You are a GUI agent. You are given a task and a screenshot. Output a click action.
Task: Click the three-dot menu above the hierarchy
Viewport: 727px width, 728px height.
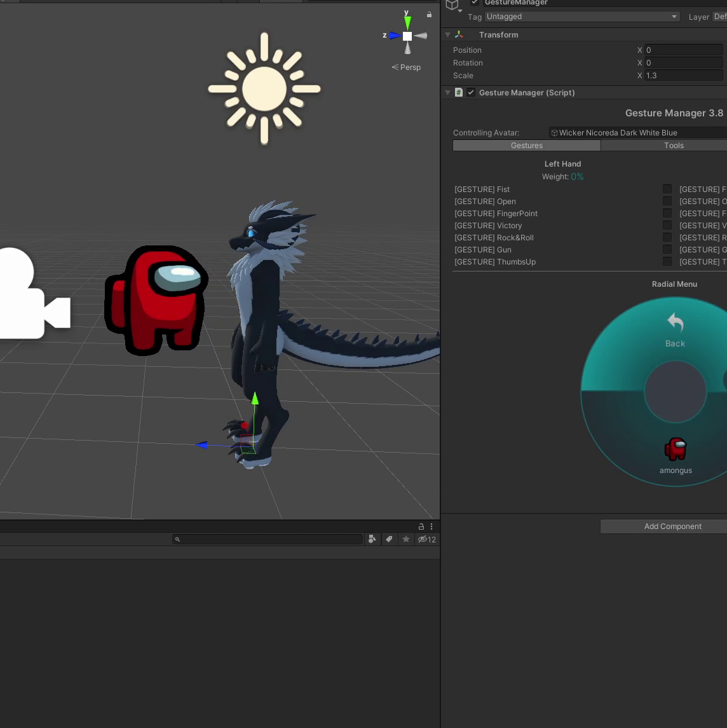[431, 526]
